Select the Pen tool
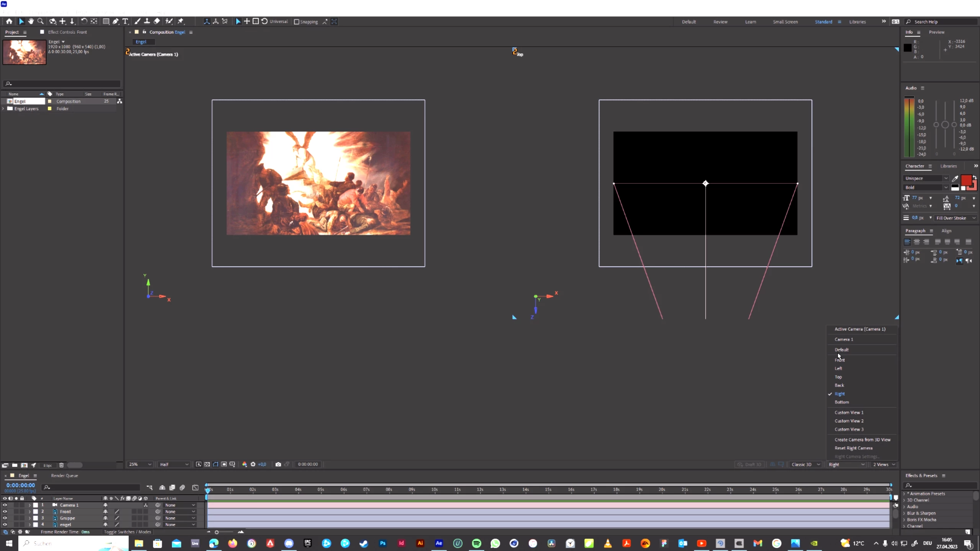This screenshot has height=551, width=980. point(116,21)
